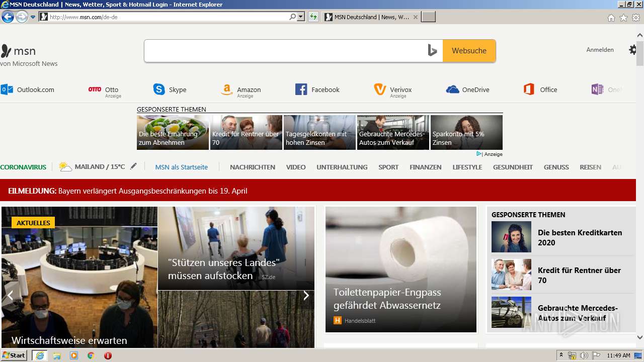Go to previous slide in news carousel
644x362 pixels.
tap(10, 296)
